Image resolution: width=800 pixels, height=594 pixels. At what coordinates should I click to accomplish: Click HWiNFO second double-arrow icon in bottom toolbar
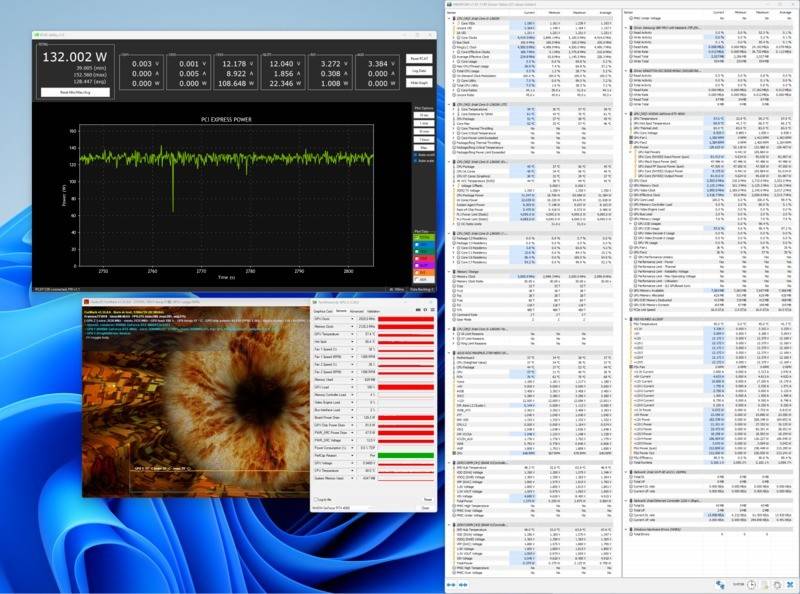coord(463,585)
